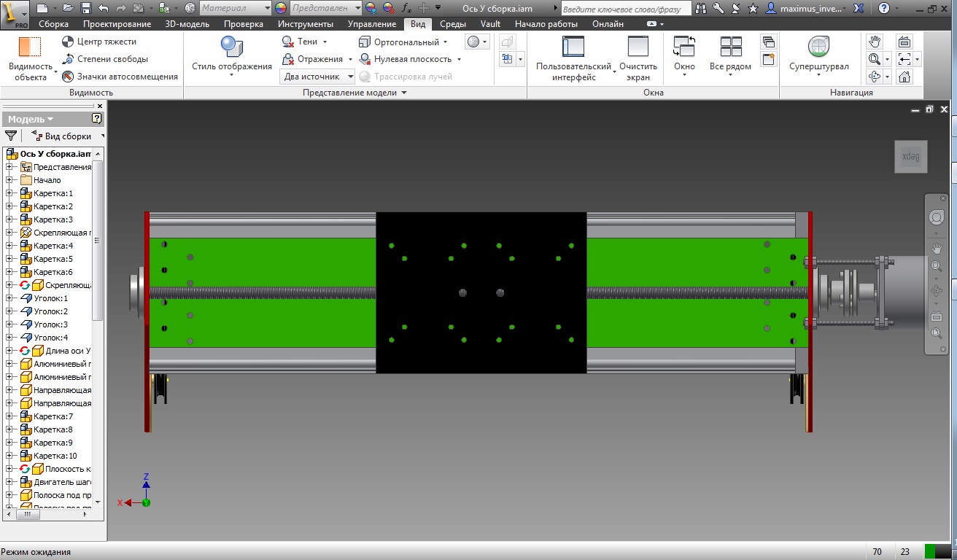957x560 pixels.
Task: Select Каретка:5 in the model tree
Action: tap(53, 259)
